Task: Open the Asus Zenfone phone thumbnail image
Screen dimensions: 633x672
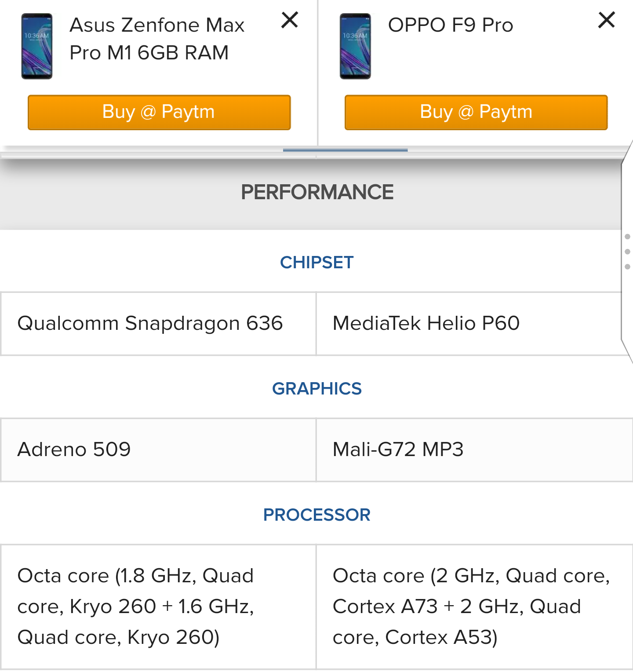Action: 37,46
